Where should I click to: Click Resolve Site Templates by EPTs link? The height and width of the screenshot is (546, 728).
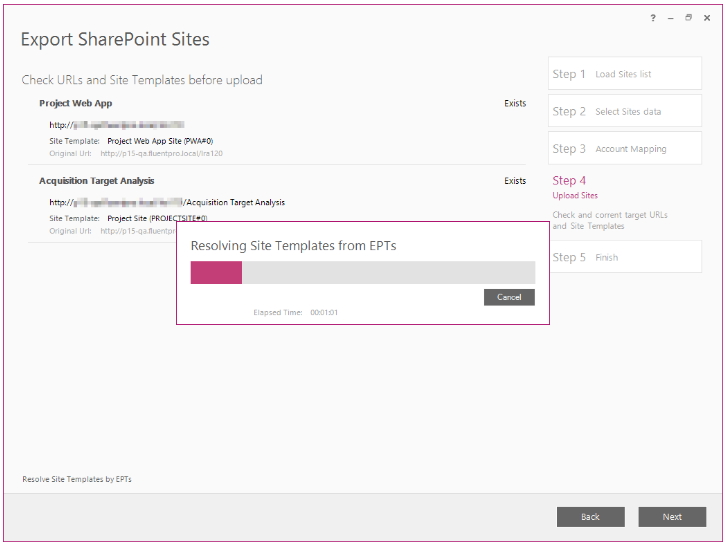[x=77, y=479]
